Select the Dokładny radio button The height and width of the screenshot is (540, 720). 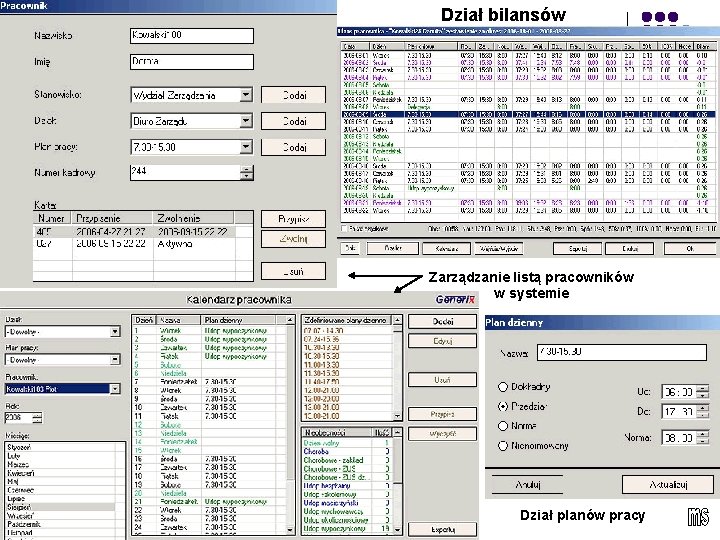pyautogui.click(x=503, y=387)
